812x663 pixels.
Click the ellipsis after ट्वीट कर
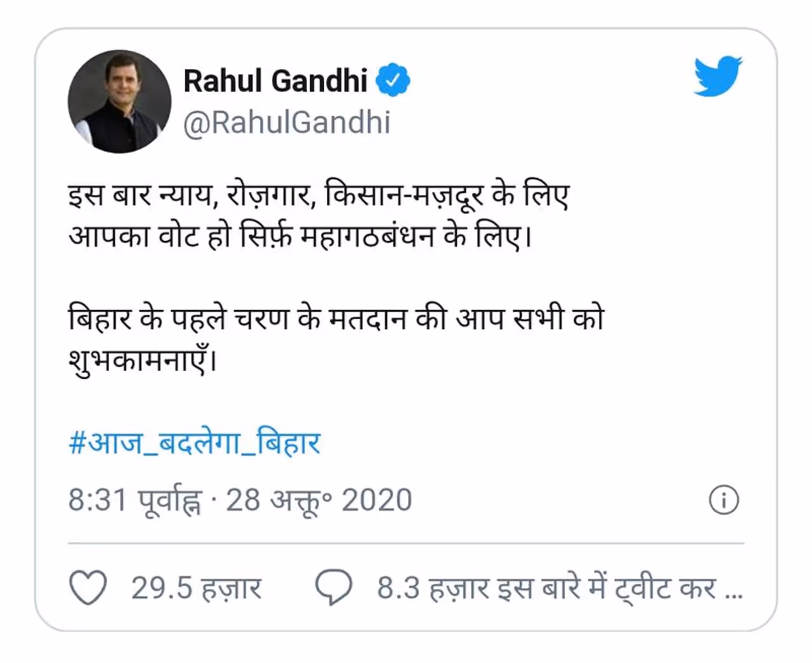[x=733, y=591]
